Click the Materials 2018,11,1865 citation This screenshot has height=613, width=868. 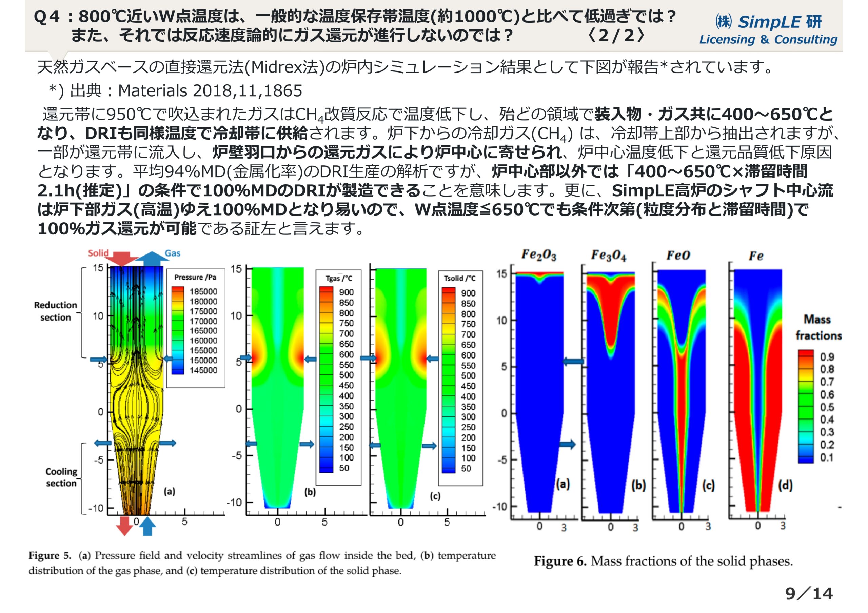point(210,91)
